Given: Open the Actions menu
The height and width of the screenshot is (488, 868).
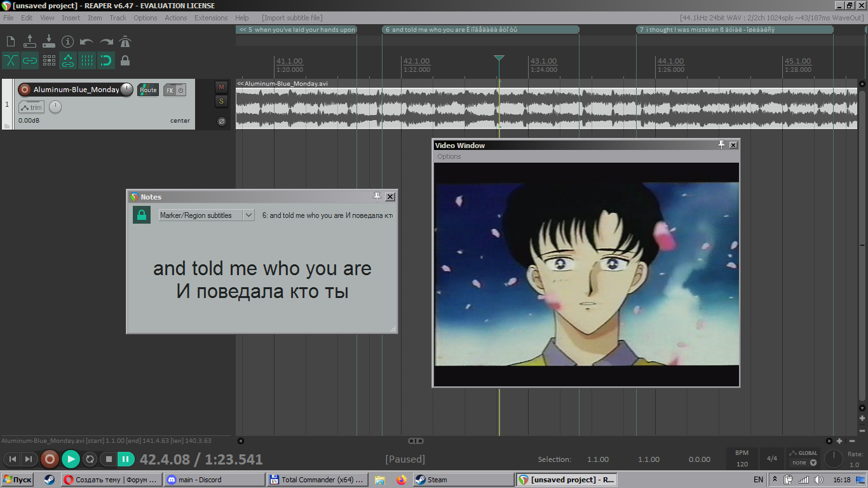Looking at the screenshot, I should 176,18.
